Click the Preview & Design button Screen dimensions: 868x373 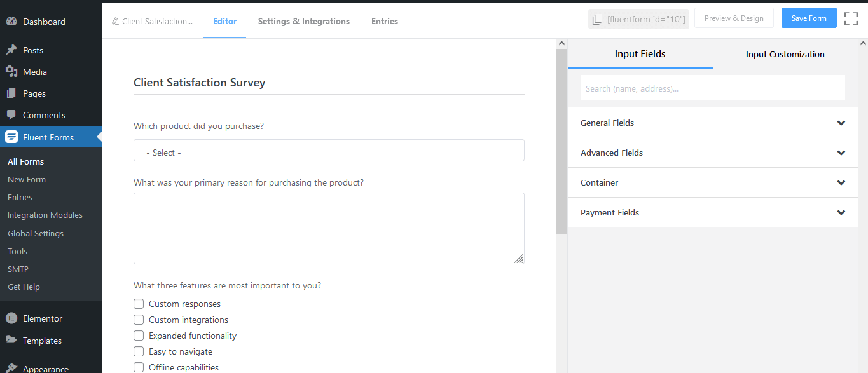pyautogui.click(x=734, y=18)
